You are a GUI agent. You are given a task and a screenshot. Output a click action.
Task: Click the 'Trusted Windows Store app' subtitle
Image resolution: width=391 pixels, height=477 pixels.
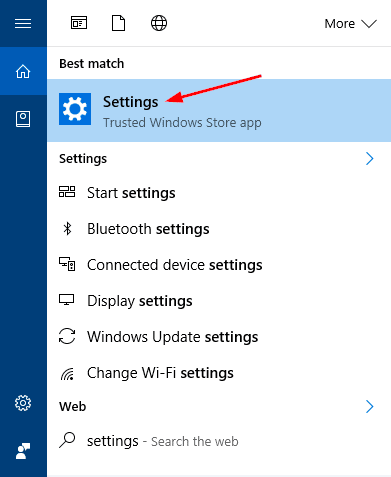pos(182,123)
